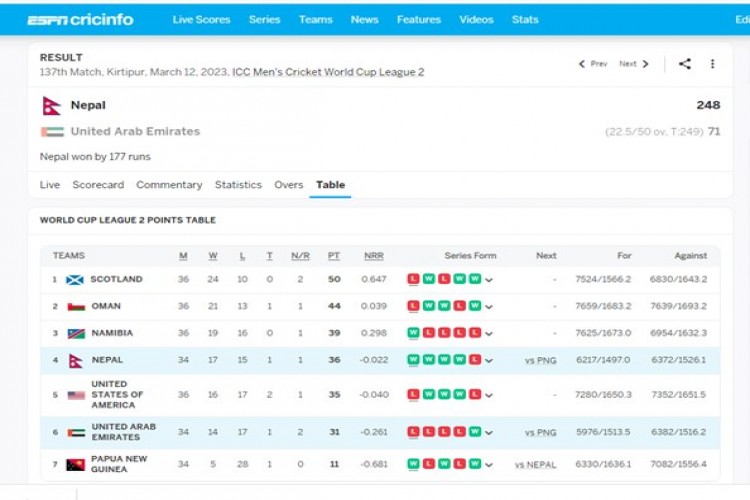Switch to the Statistics tab

click(x=238, y=185)
